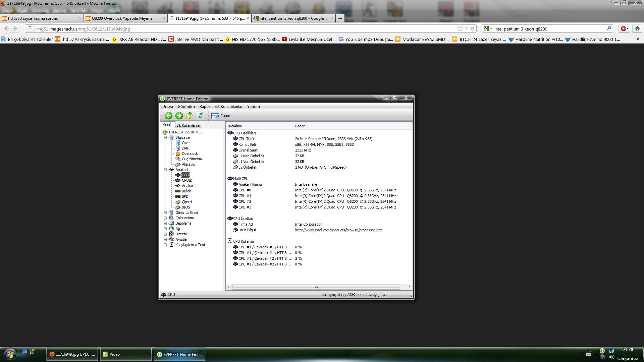Click the up-level arrow icon in EVEREST toolbar
644x362 pixels.
tap(190, 116)
